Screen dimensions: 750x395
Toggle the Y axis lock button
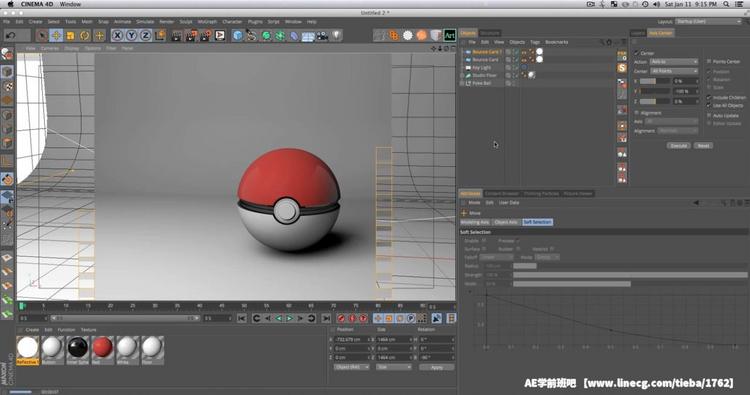[x=131, y=35]
